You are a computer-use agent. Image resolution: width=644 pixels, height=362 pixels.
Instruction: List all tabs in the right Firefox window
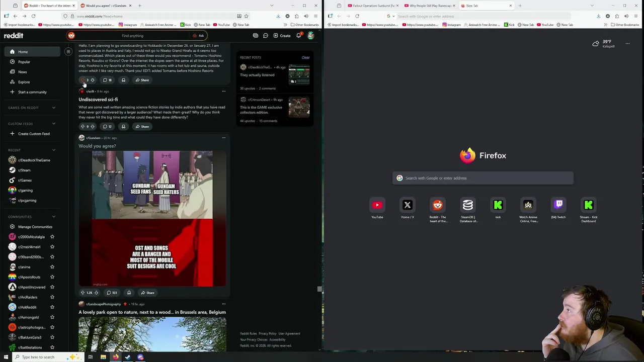[592, 6]
